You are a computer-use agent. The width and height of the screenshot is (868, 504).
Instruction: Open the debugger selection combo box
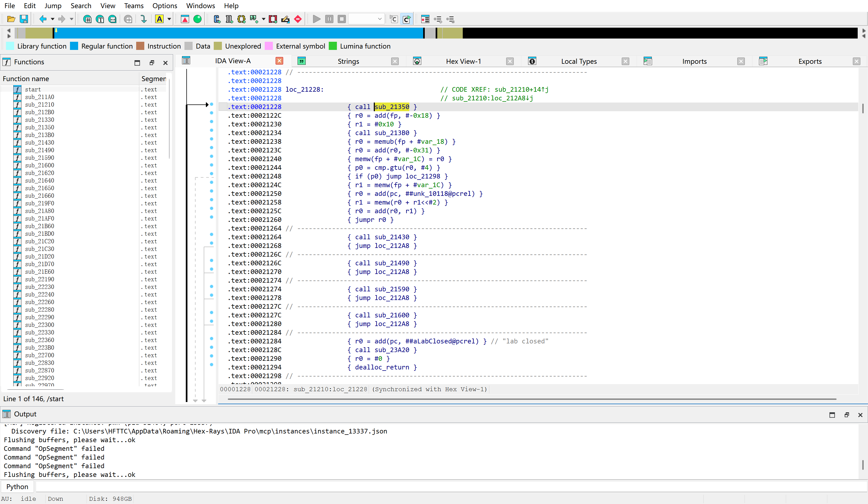[366, 19]
